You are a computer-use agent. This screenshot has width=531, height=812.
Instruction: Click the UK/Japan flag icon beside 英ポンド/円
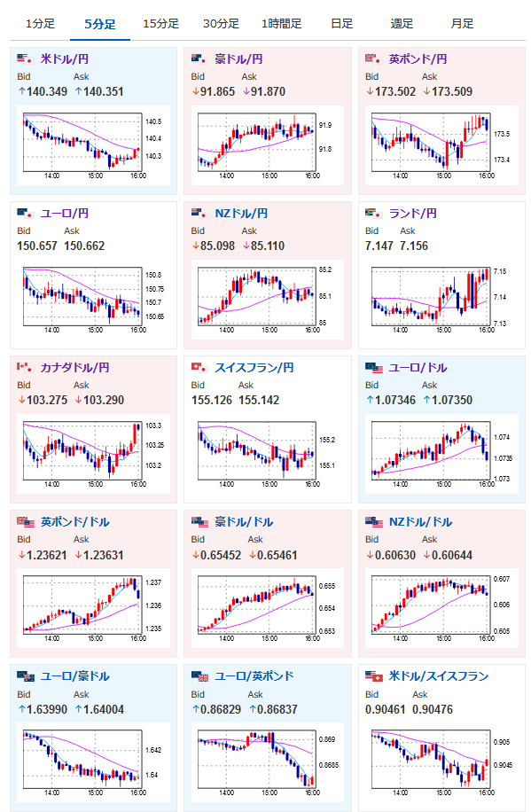coord(373,58)
